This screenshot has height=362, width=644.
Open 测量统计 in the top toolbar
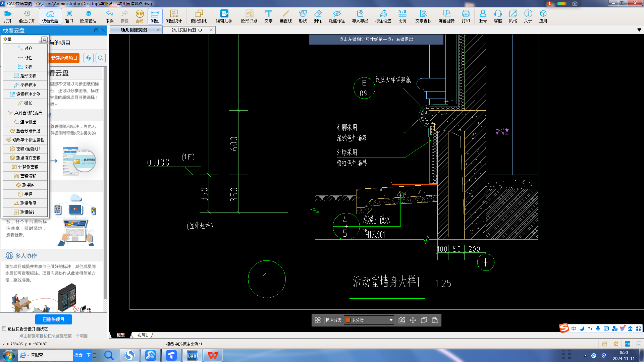pos(174,16)
